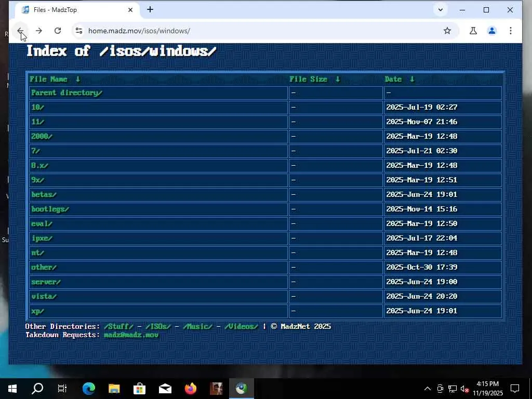Go to /ISOs/ directory link

coord(158,326)
